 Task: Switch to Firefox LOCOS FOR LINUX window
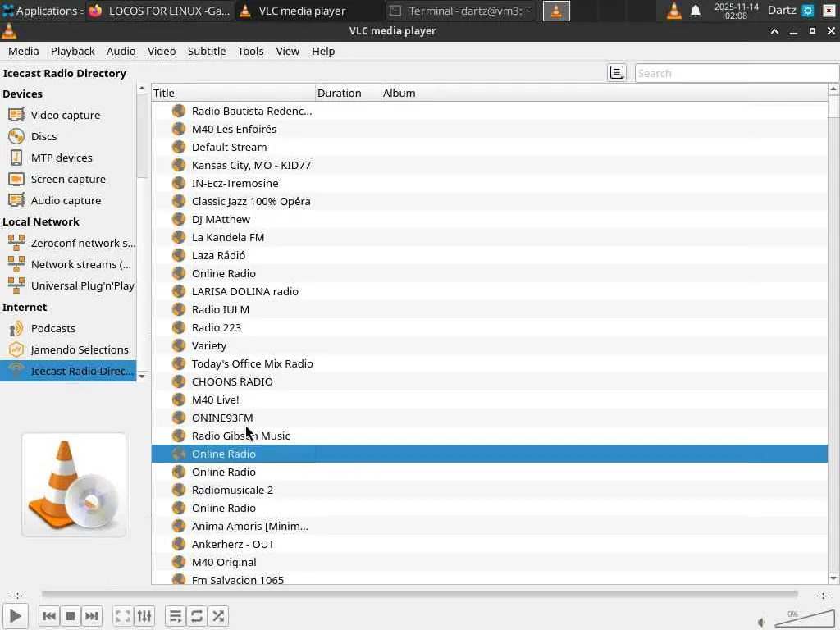(160, 11)
